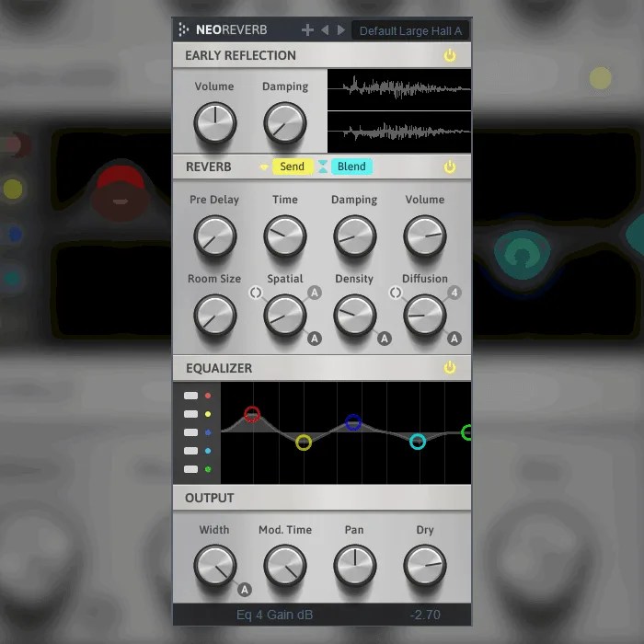Click the Diffusion knob
644x644 pixels.
425,315
